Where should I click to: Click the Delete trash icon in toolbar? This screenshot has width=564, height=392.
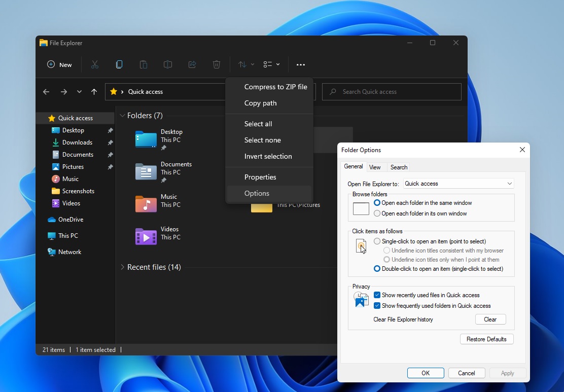coord(216,64)
